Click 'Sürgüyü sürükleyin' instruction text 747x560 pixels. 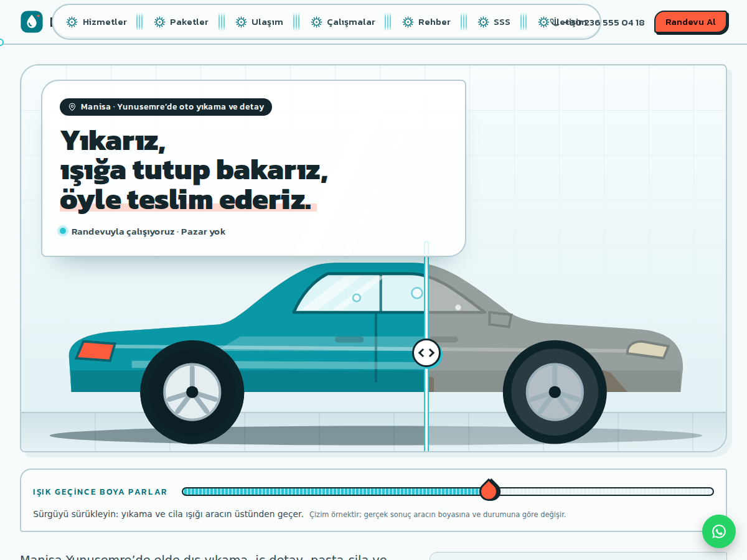click(x=168, y=514)
